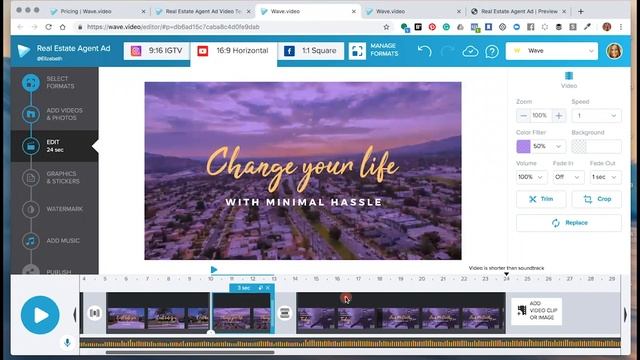Open the Speed dropdown
The height and width of the screenshot is (360, 640).
pyautogui.click(x=596, y=116)
